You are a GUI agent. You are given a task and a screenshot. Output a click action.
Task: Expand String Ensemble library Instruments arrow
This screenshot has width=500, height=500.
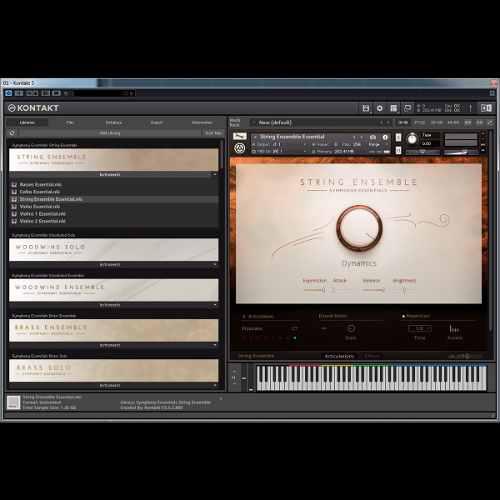pyautogui.click(x=215, y=174)
